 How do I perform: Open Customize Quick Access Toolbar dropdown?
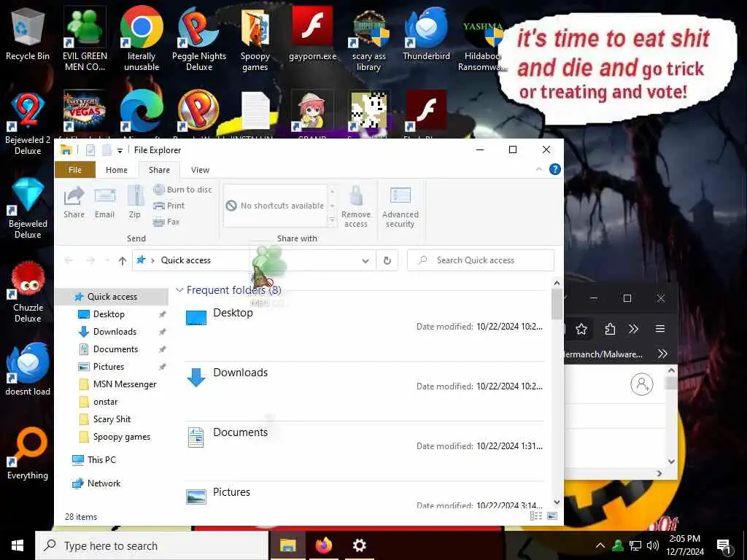120,150
